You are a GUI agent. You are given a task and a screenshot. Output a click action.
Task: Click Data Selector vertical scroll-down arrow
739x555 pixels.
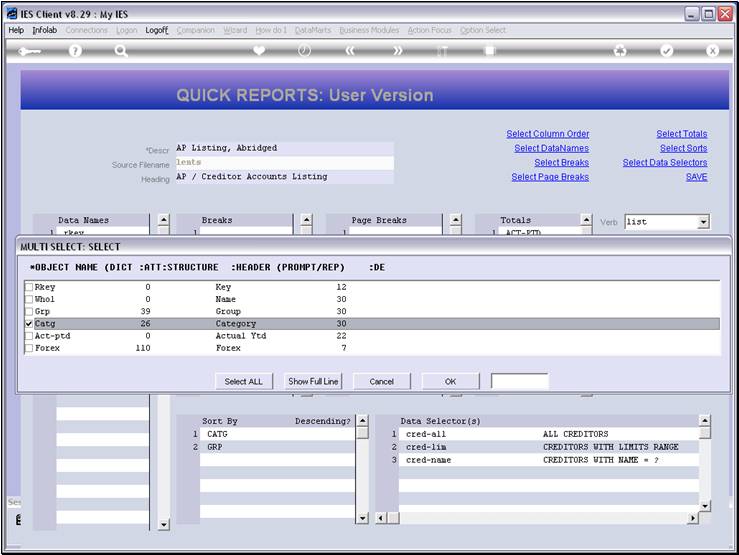tap(705, 506)
